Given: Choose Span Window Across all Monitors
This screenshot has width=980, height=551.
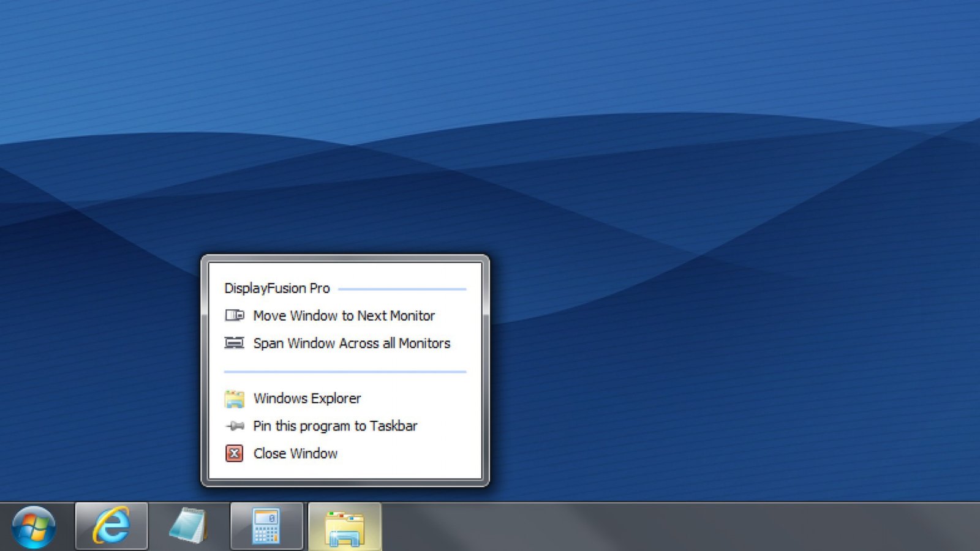Looking at the screenshot, I should [x=352, y=343].
